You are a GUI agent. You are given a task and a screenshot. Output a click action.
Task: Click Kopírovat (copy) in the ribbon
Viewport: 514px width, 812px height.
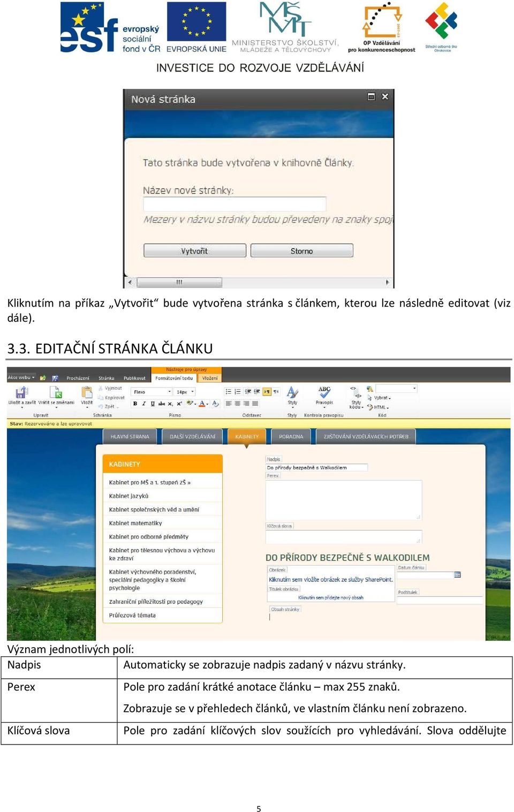point(111,398)
